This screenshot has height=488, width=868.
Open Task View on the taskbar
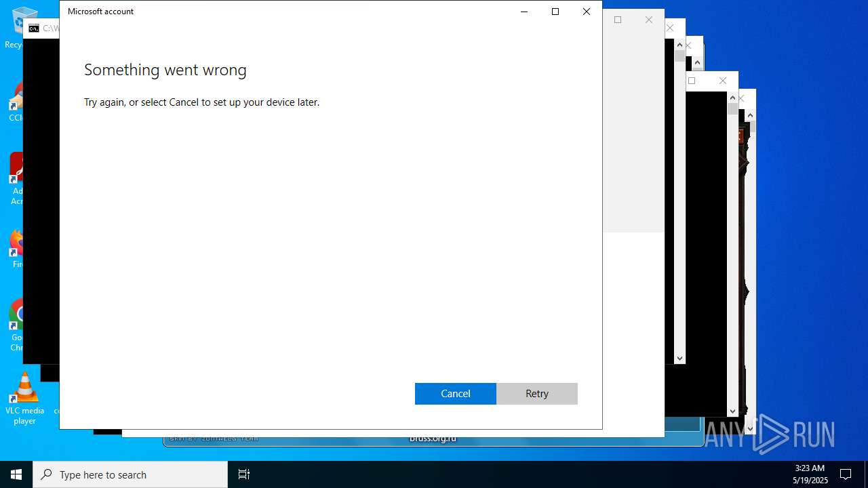(x=244, y=474)
